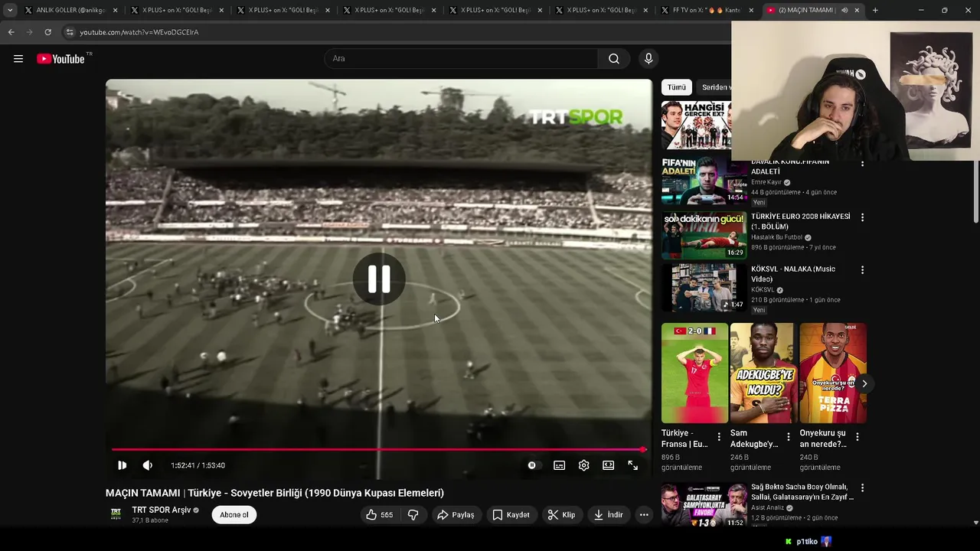Select the Seriden filter chip

[x=715, y=87]
